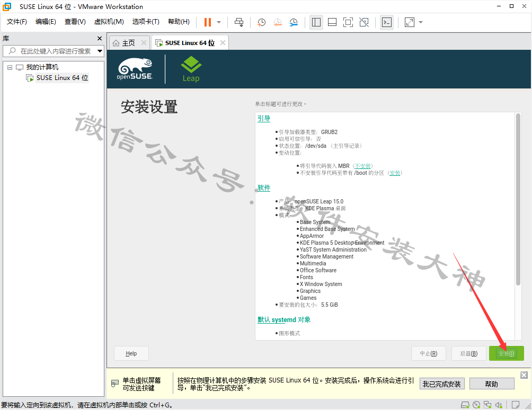Click the Unity mode icon in the toolbar
The height and width of the screenshot is (410, 532).
pyautogui.click(x=364, y=22)
